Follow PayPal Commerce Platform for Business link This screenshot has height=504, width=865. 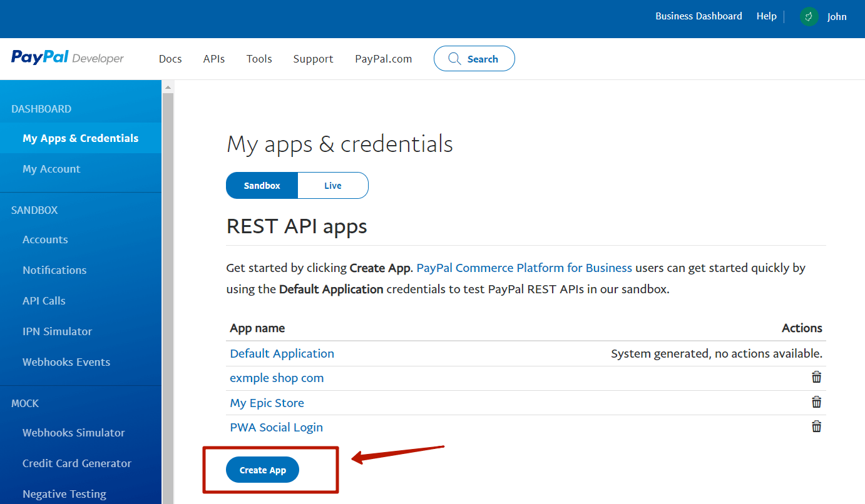pyautogui.click(x=524, y=268)
